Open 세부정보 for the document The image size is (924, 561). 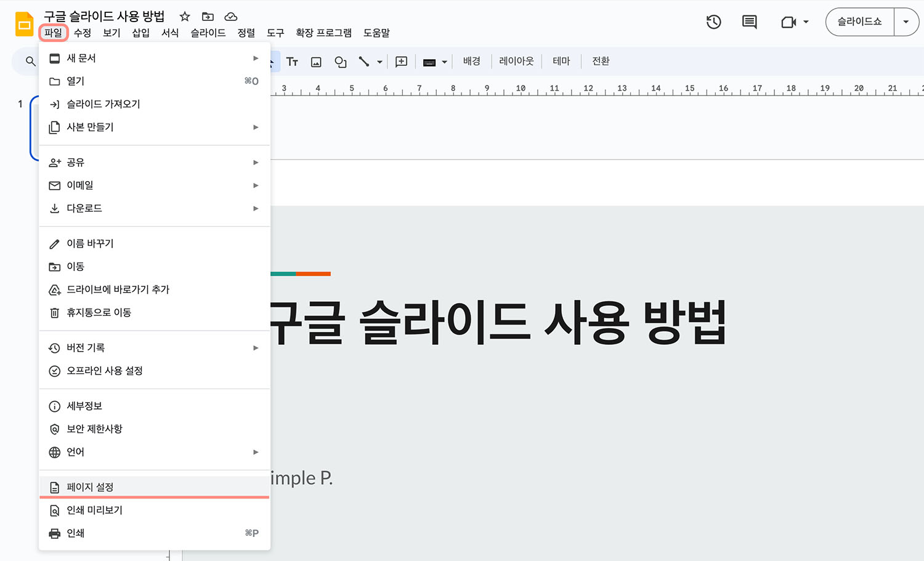click(x=155, y=406)
